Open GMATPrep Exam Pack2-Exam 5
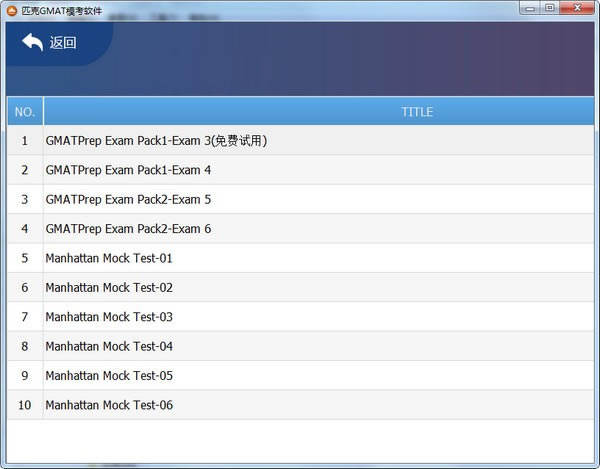The width and height of the screenshot is (600, 469). [x=128, y=200]
